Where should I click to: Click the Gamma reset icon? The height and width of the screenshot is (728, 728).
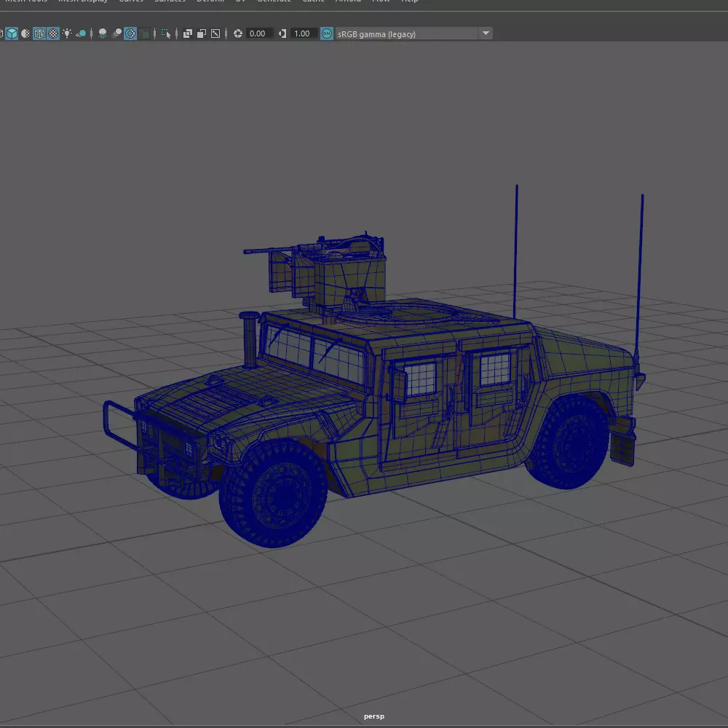[282, 33]
